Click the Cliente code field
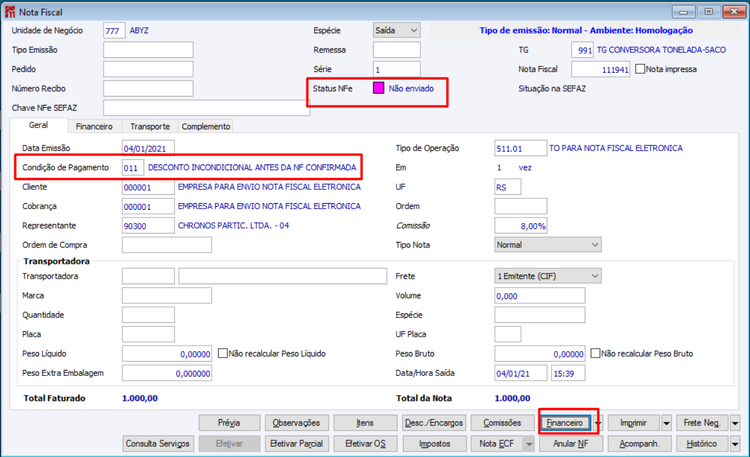Image resolution: width=750 pixels, height=457 pixels. 148,187
